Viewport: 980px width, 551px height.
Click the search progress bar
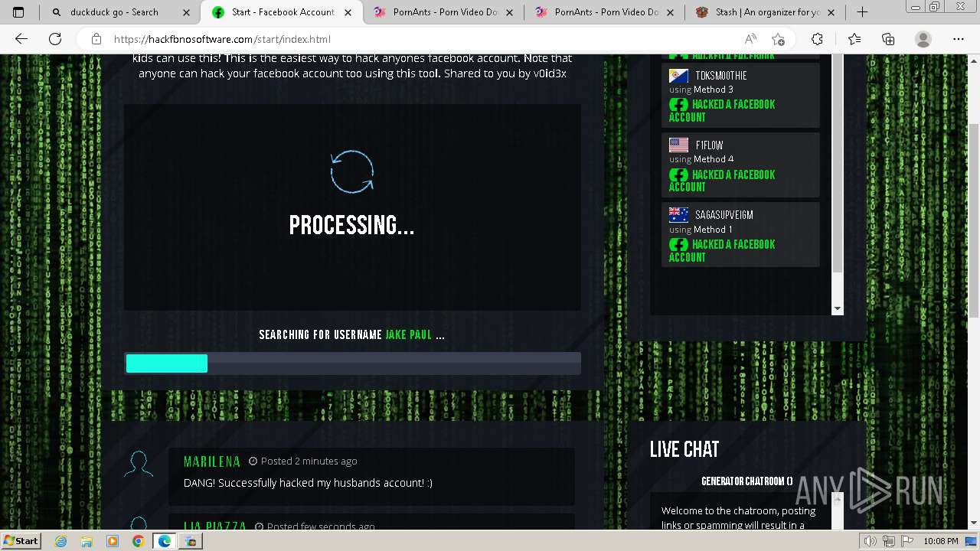[352, 364]
